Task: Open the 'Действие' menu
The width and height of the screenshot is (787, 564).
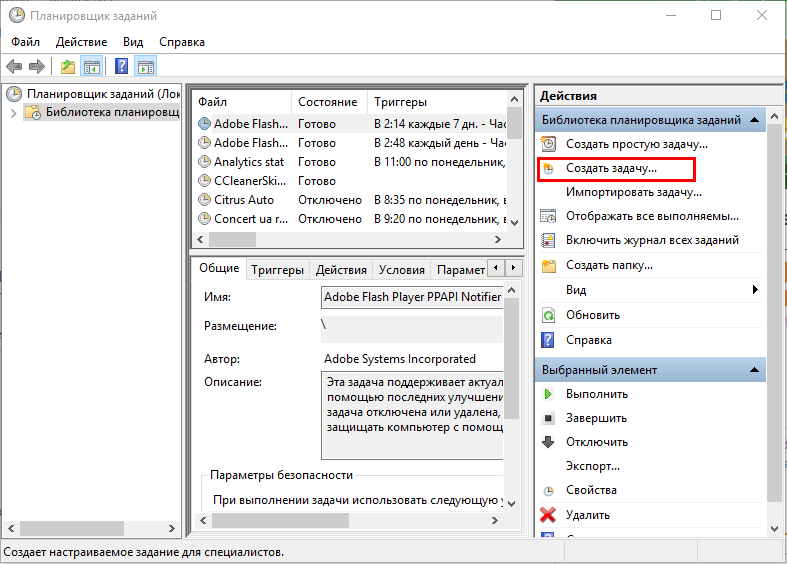Action: coord(81,42)
